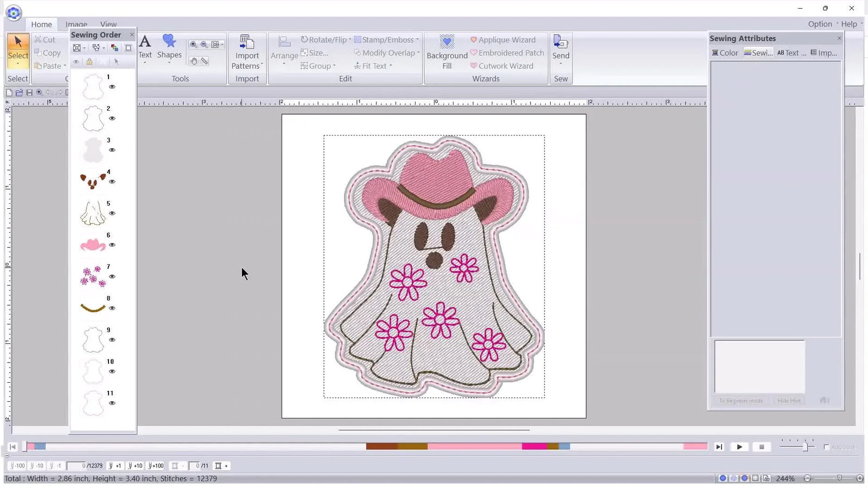Switch to the Home ribbon tab

(41, 24)
